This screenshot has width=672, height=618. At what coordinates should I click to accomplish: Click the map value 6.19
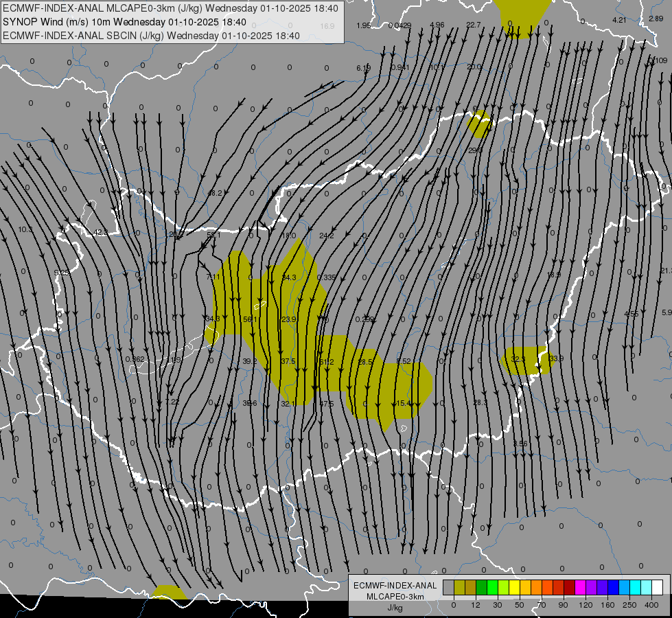pos(363,68)
